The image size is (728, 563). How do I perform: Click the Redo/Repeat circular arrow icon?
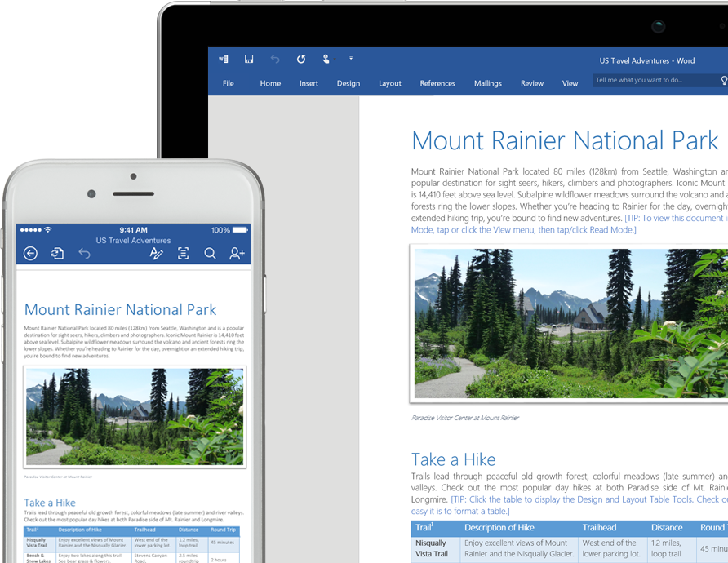(x=301, y=60)
